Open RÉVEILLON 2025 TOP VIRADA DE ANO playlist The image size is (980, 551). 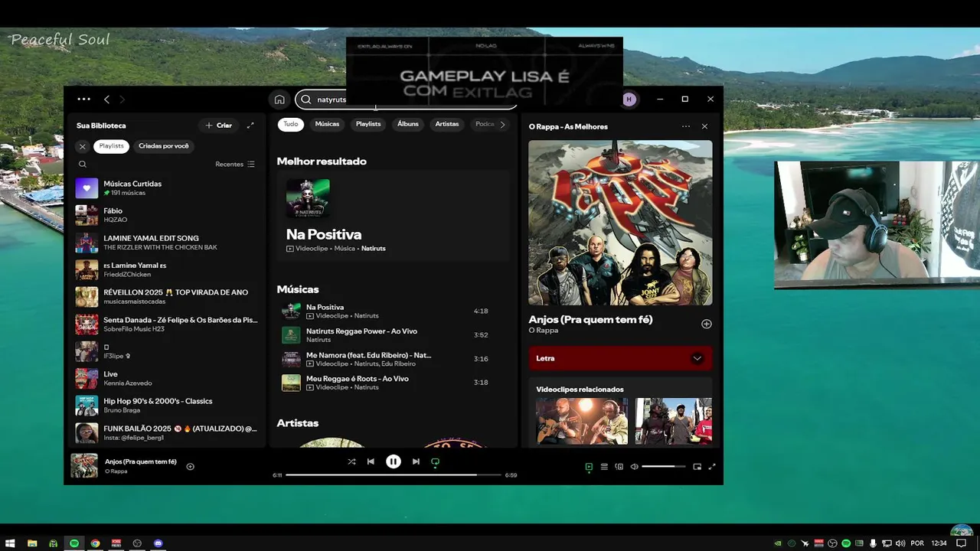pos(167,297)
